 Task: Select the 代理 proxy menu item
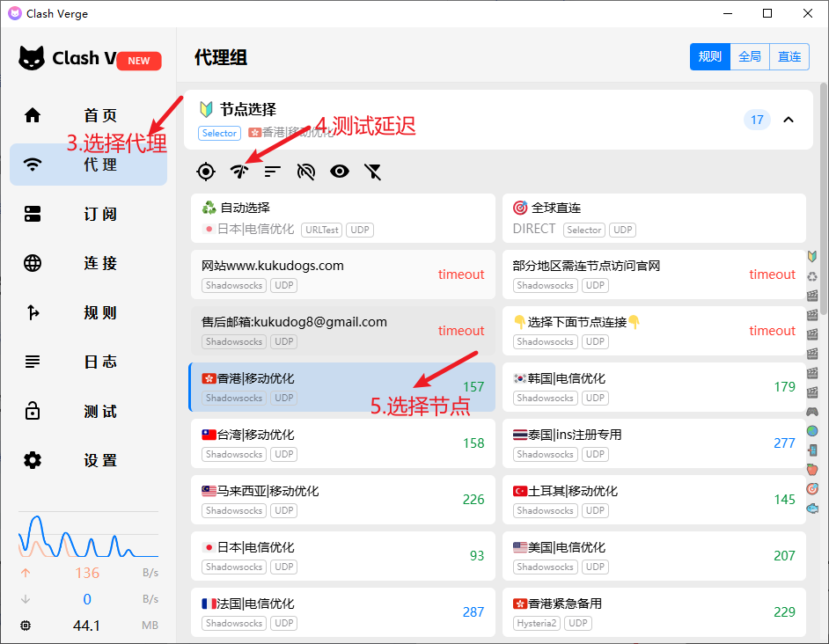click(x=88, y=165)
